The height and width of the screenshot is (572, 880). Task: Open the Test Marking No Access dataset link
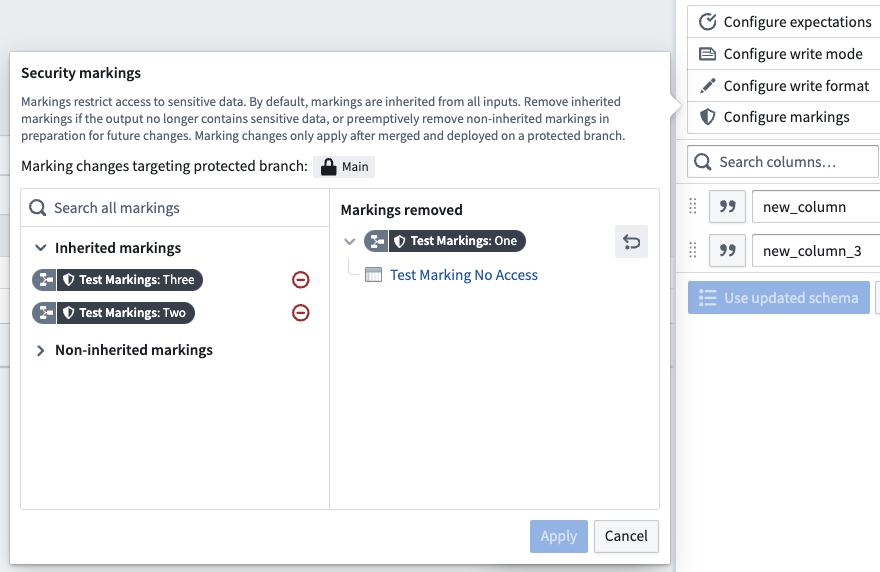point(464,275)
